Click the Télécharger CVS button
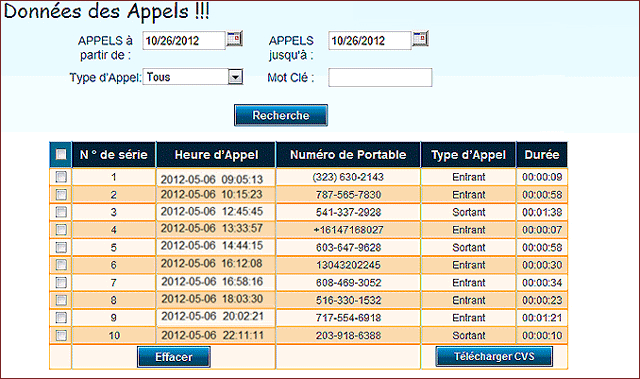 click(494, 356)
